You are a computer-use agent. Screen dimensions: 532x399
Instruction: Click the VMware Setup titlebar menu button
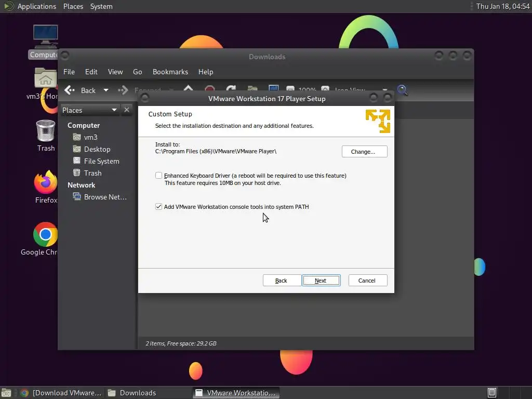click(145, 98)
